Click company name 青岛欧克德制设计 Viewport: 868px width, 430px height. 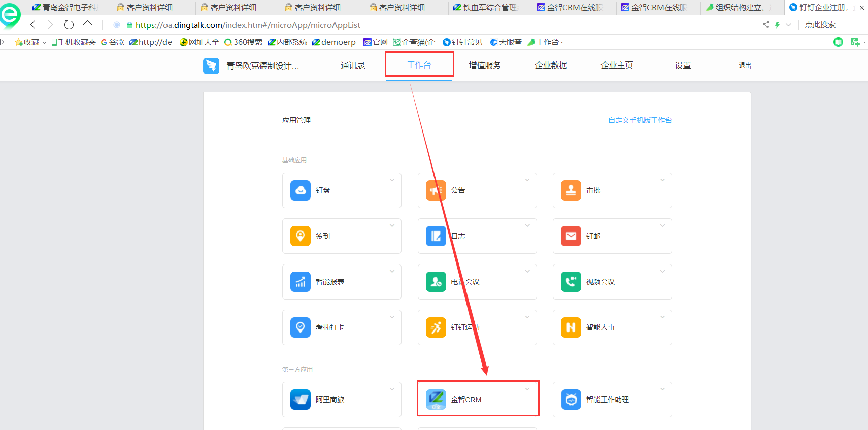click(262, 65)
